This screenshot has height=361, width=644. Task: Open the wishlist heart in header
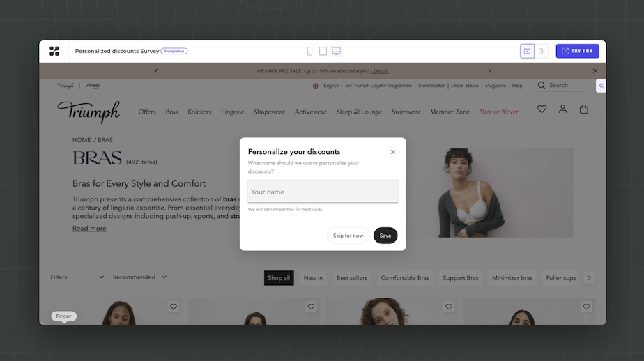(542, 109)
